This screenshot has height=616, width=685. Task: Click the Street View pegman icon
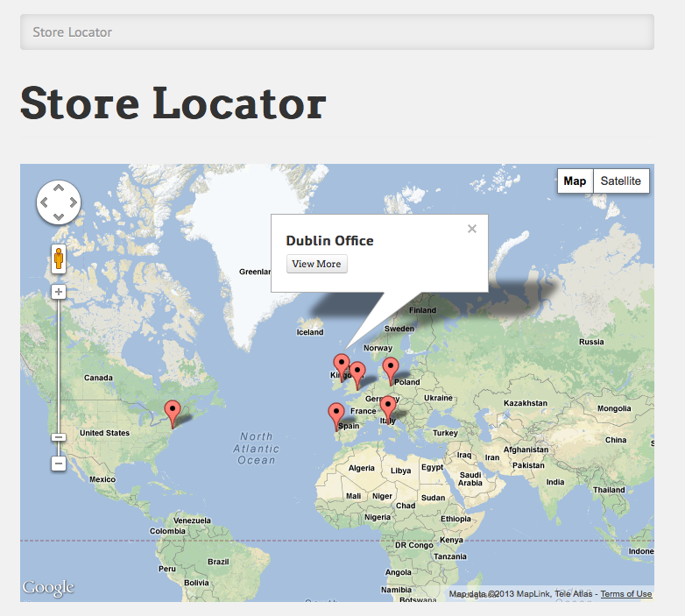pos(59,258)
